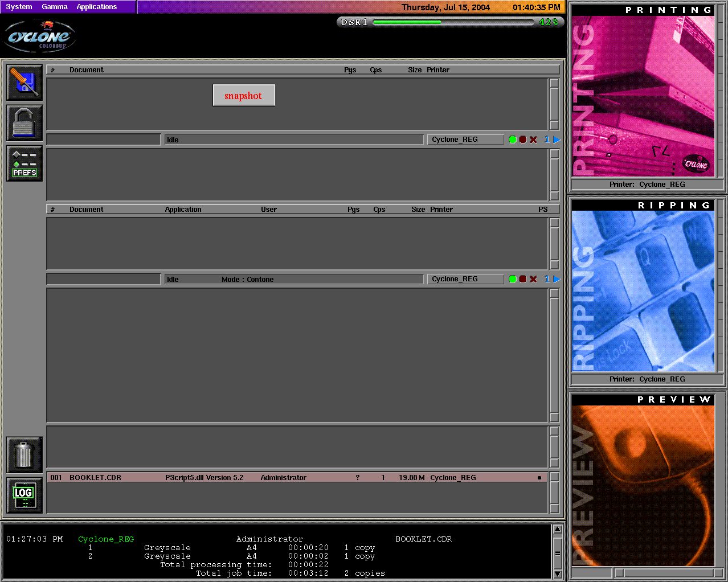Toggle green start light in RIP queue bar
728x582 pixels.
click(513, 279)
